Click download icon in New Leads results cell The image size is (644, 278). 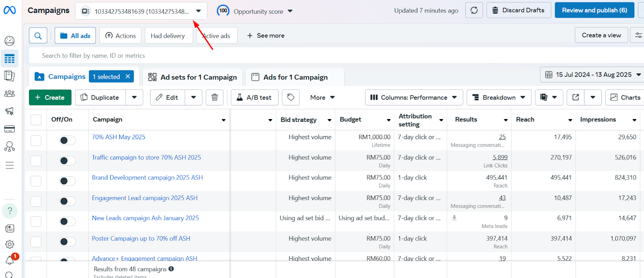[454, 218]
